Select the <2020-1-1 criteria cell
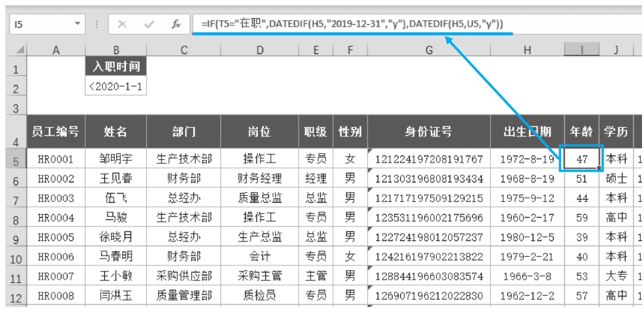This screenshot has height=309, width=644. [116, 86]
